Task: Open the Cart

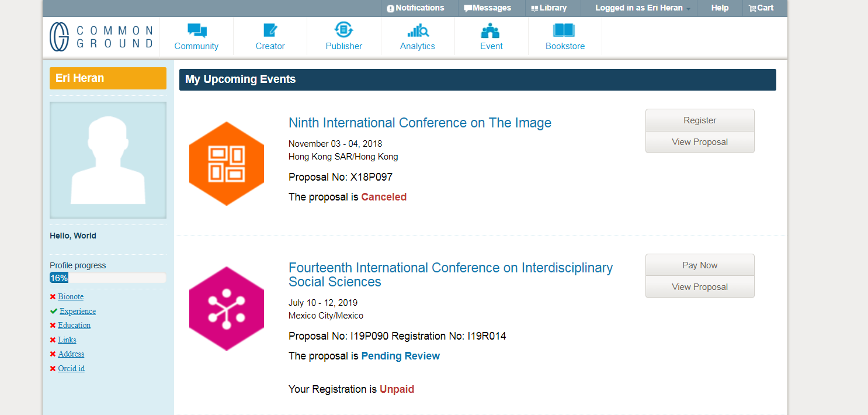Action: [x=761, y=8]
